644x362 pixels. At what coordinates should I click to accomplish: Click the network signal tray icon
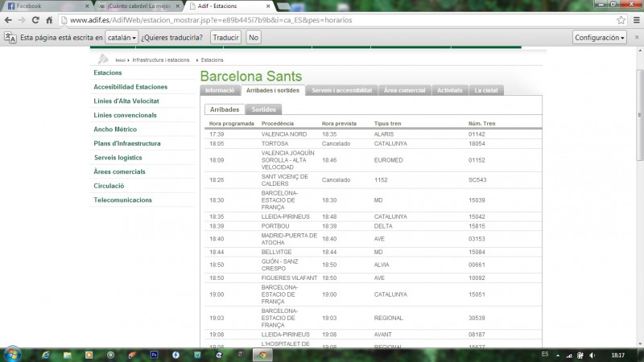point(569,356)
